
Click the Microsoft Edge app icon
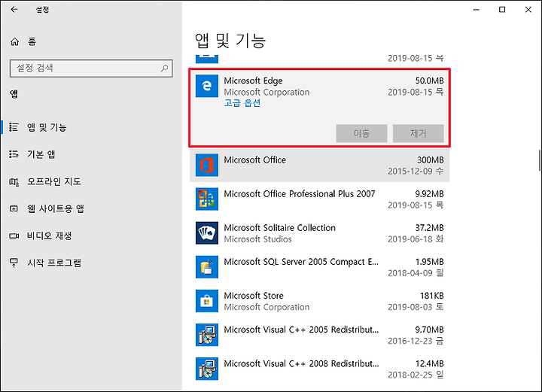pyautogui.click(x=207, y=86)
